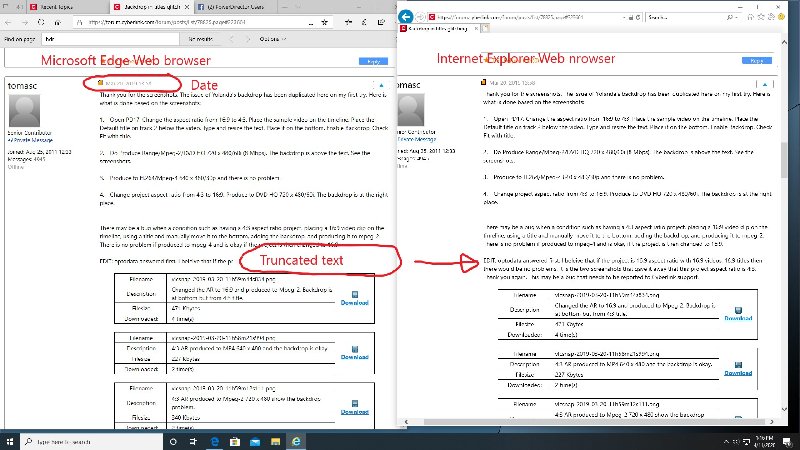Go to next find result in Edge
This screenshot has width=800, height=450.
(x=248, y=39)
